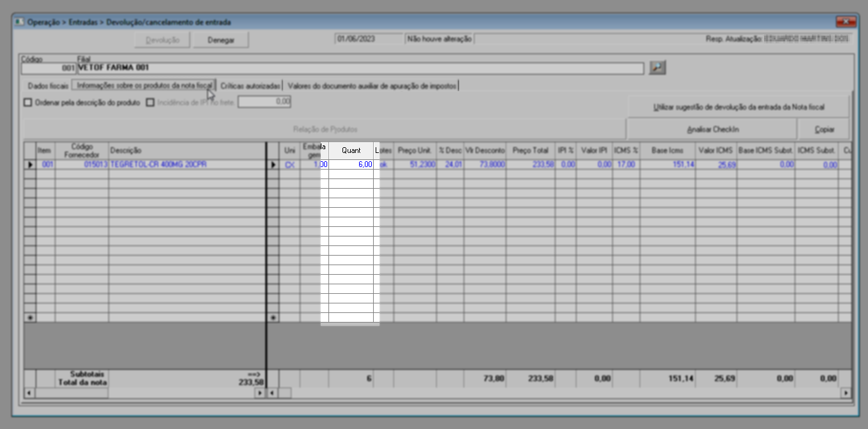This screenshot has height=429, width=868.
Task: Click left scroll arrow of left grid scrollbar
Action: 29,393
